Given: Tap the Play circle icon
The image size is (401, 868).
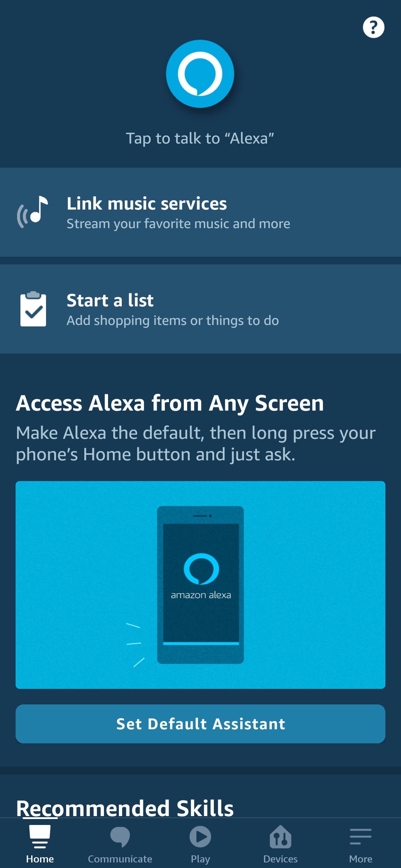Looking at the screenshot, I should pos(200,836).
